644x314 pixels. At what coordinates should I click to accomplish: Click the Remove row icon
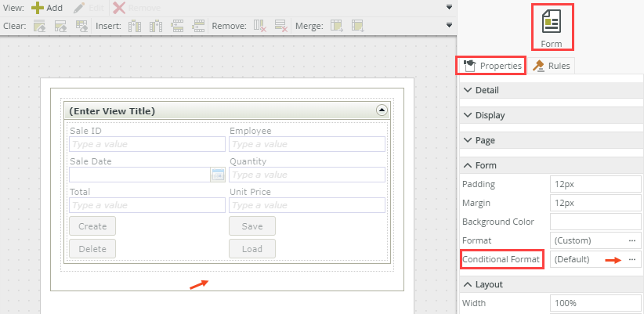[x=281, y=27]
